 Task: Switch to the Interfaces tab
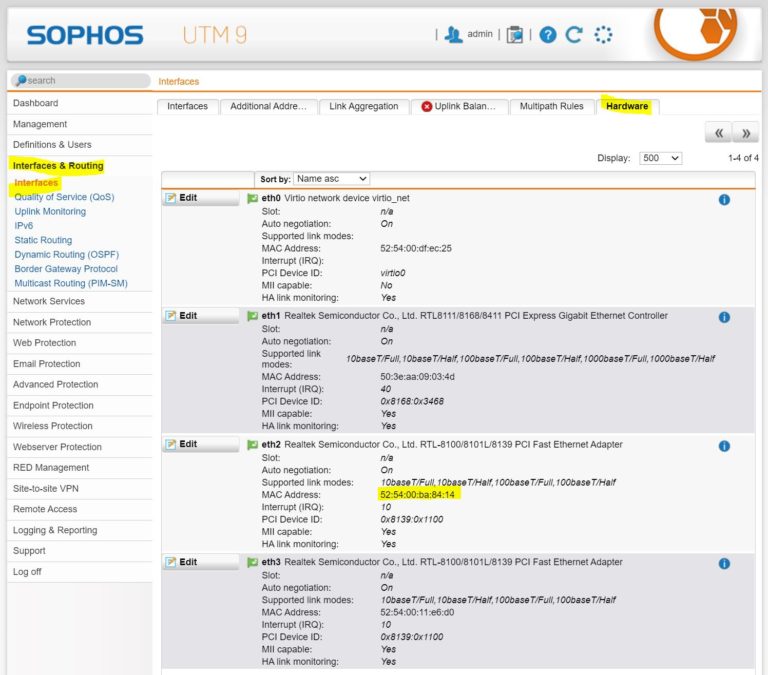click(x=187, y=106)
